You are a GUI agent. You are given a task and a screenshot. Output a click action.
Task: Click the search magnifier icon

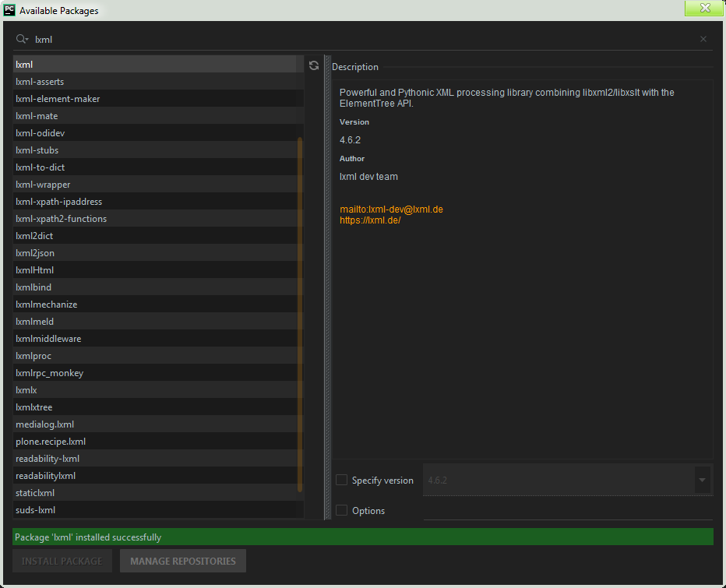click(21, 39)
